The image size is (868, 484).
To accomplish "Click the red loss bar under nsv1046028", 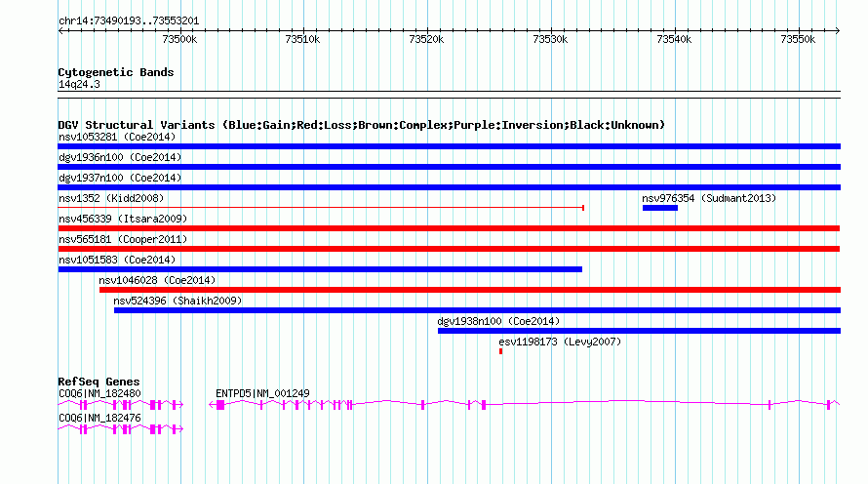I will (470, 290).
